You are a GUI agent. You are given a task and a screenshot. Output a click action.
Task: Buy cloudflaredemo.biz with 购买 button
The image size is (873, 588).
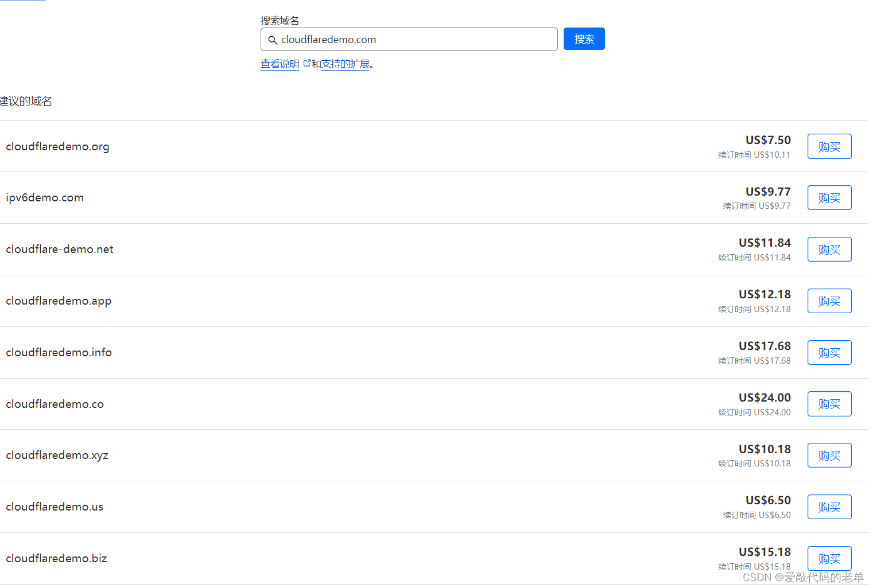point(829,558)
